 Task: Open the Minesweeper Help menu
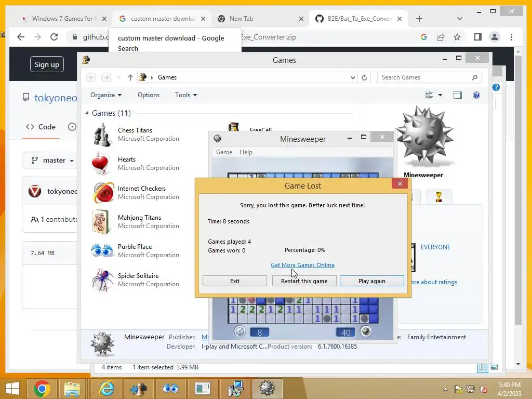(246, 152)
